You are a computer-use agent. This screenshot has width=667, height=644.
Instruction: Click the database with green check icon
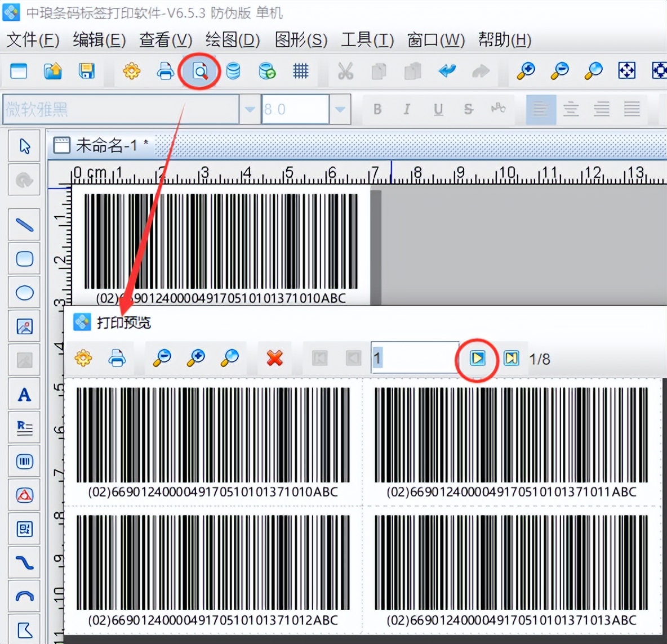267,71
